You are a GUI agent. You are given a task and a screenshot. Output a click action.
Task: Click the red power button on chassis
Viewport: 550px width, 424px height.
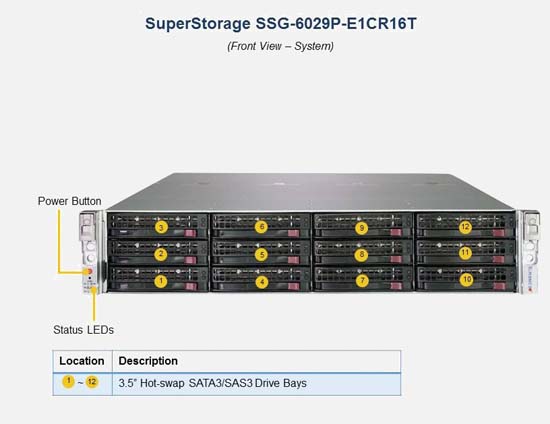pos(89,271)
